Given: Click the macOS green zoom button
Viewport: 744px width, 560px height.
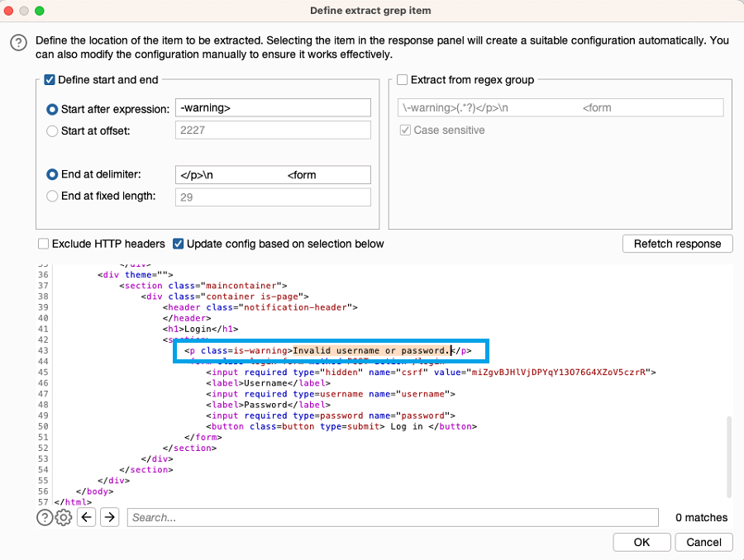Looking at the screenshot, I should pyautogui.click(x=40, y=11).
